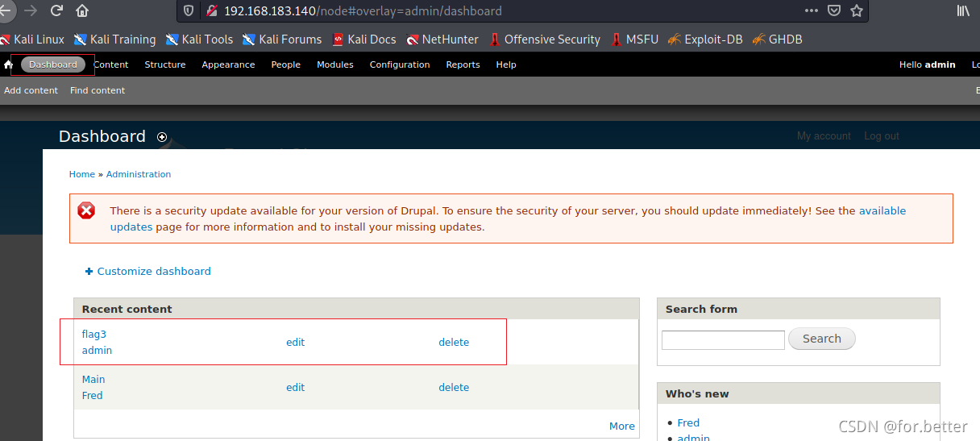
Task: Edit the Main content
Action: (x=296, y=388)
